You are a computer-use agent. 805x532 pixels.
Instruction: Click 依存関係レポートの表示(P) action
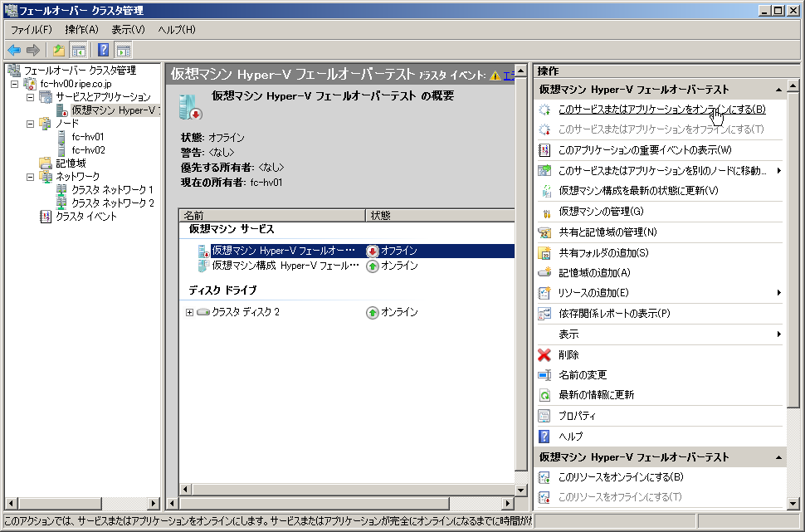click(614, 313)
